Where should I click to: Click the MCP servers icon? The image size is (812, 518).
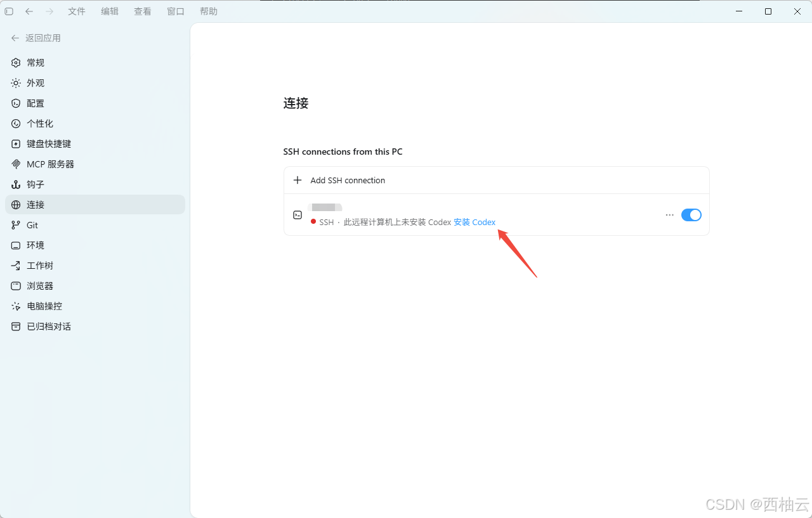pos(16,164)
